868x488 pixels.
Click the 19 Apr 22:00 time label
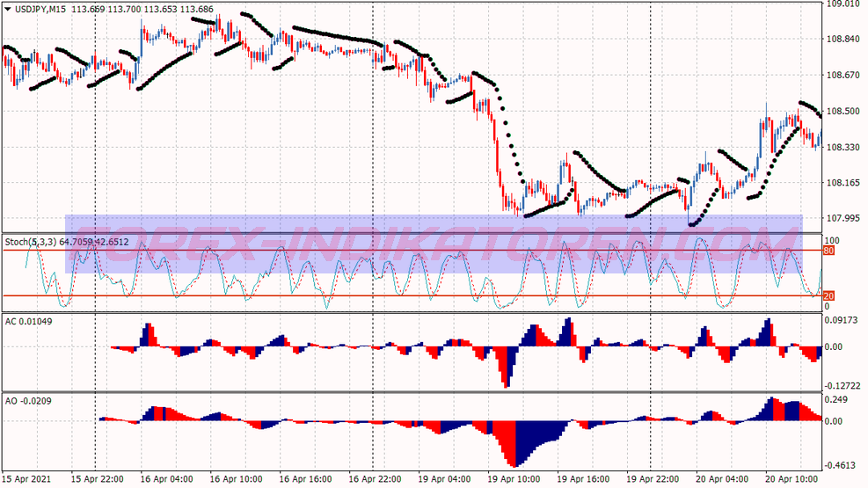(651, 480)
